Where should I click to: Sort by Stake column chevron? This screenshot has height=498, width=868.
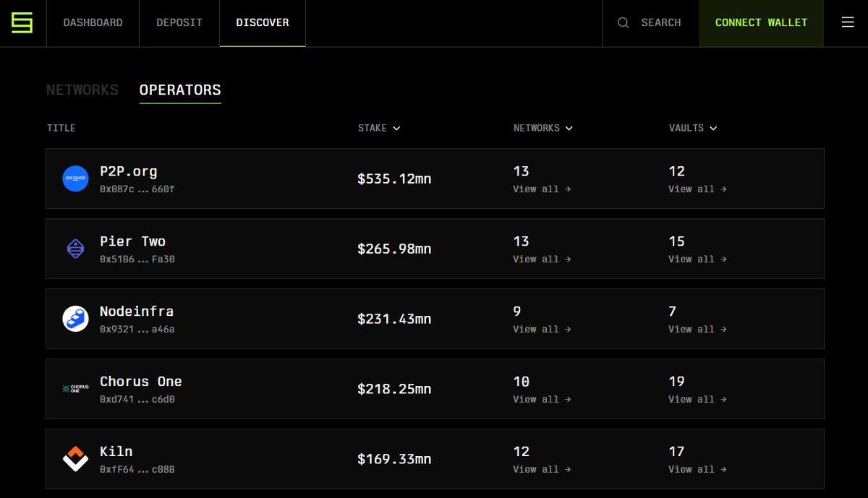click(x=396, y=129)
